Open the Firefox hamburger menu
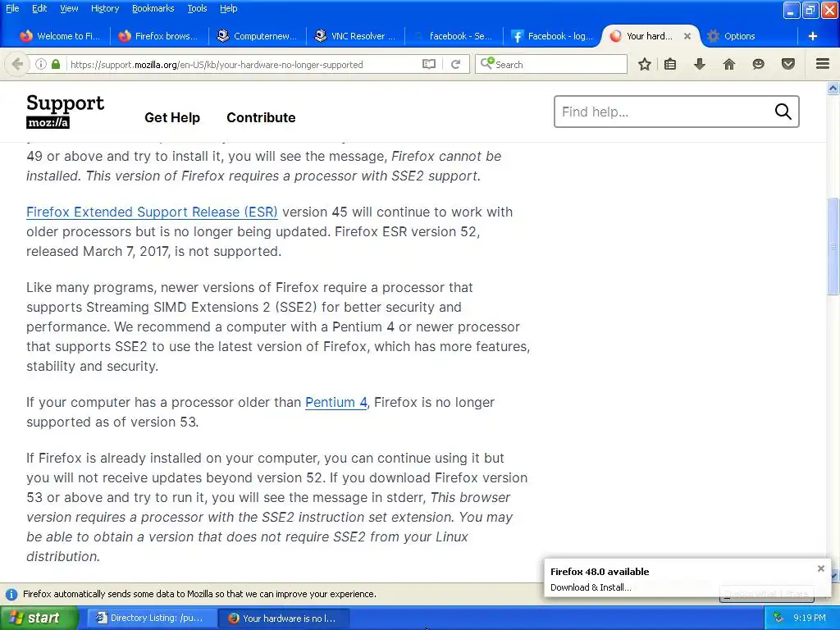Screen dimensions: 840x630 coord(823,64)
